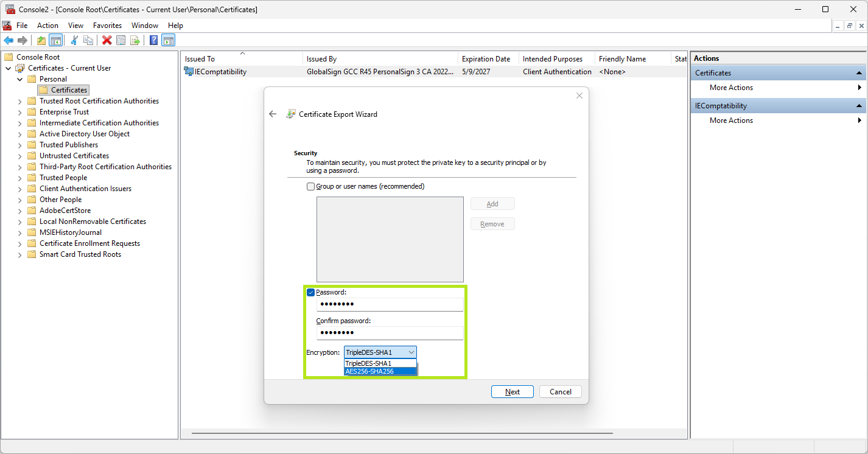Toggle the Group or user names checkbox
The height and width of the screenshot is (454, 868).
[x=311, y=186]
